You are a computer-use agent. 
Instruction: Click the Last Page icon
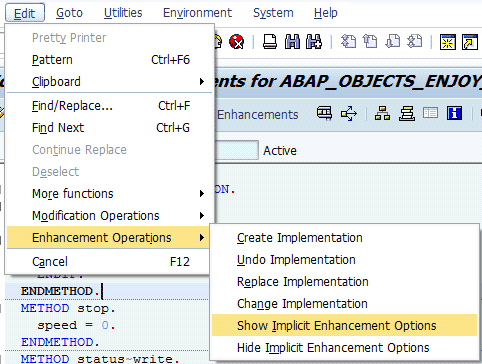point(414,42)
